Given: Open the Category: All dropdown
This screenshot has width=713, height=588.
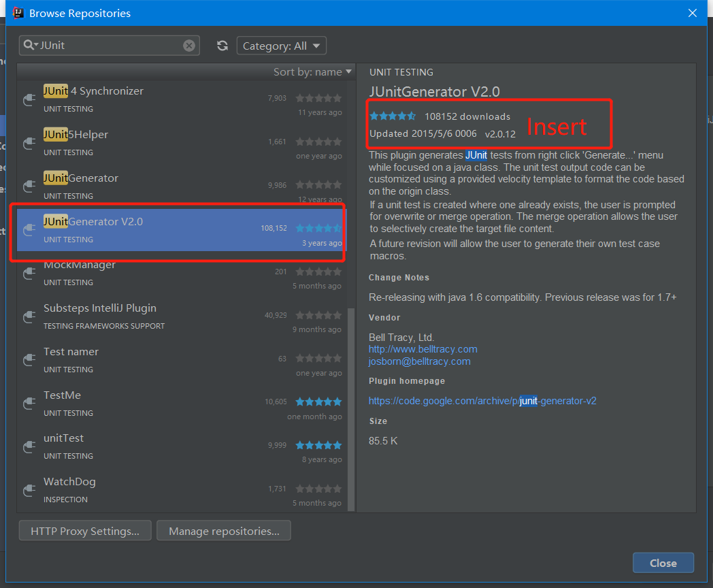Looking at the screenshot, I should click(x=282, y=46).
